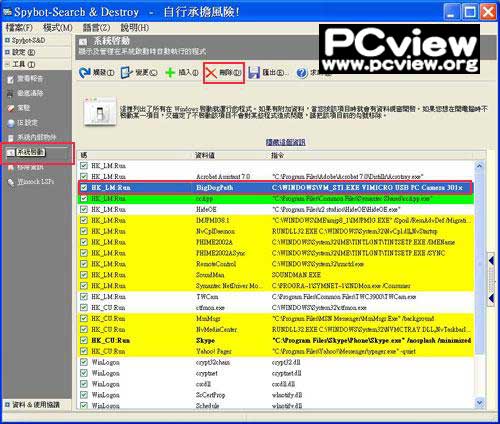Uncheck the BigDogPath startup entry checkbox
The height and width of the screenshot is (424, 500).
point(84,188)
